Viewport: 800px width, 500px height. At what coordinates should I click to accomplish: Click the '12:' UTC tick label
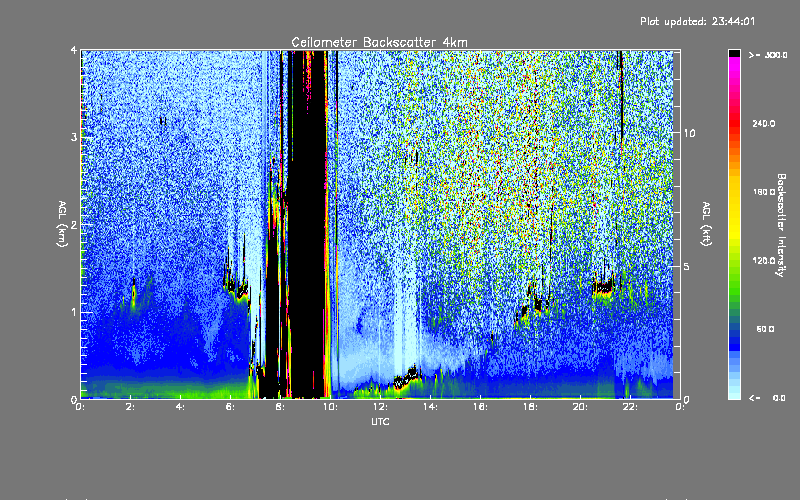coord(380,407)
